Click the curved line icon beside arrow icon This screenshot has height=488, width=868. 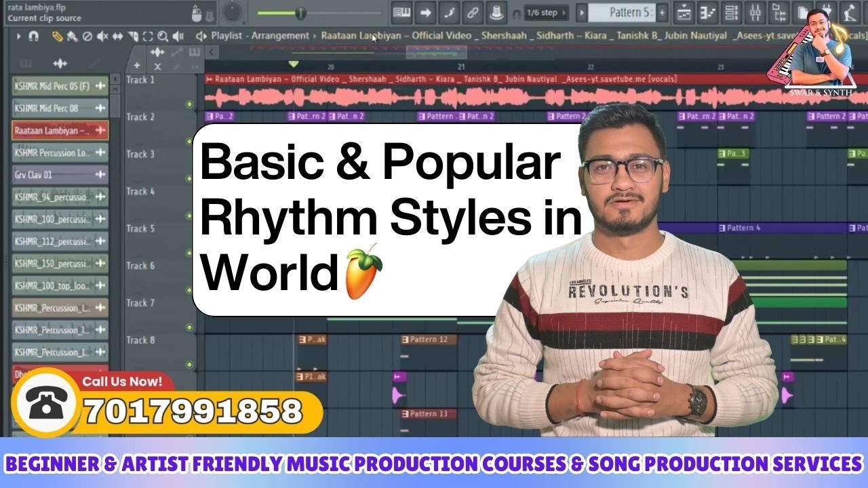coord(450,12)
